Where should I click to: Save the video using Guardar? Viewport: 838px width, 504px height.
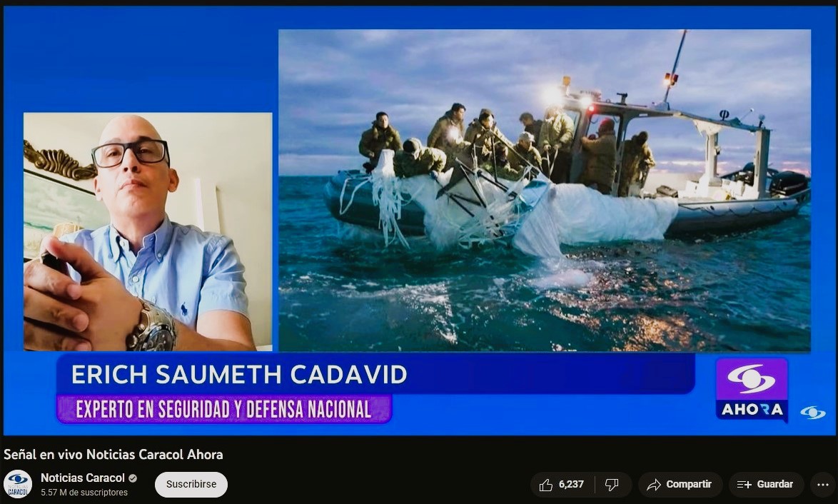[766, 485]
